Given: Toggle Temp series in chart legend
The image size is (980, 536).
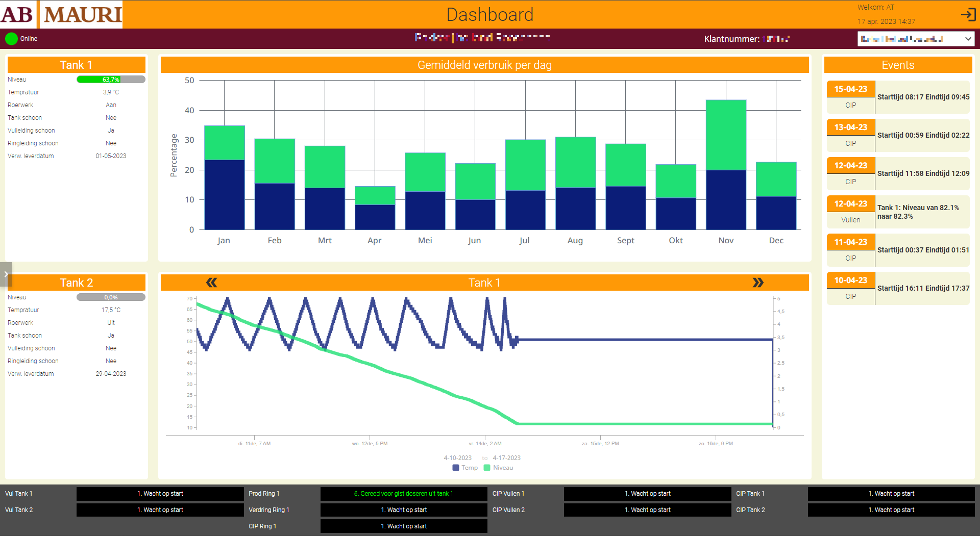Looking at the screenshot, I should tap(465, 468).
